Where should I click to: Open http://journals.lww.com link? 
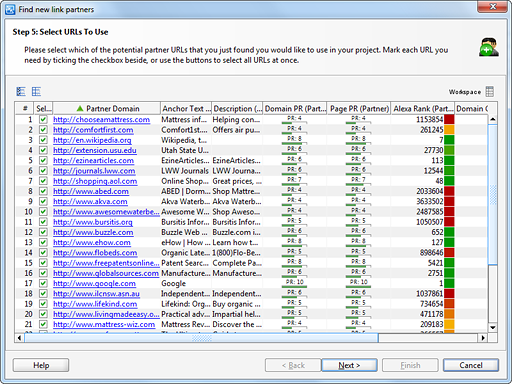(x=94, y=171)
